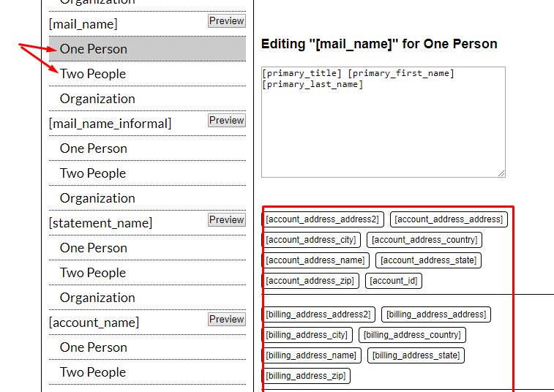Grab the text area resize handle
The image size is (554, 392).
[501, 173]
